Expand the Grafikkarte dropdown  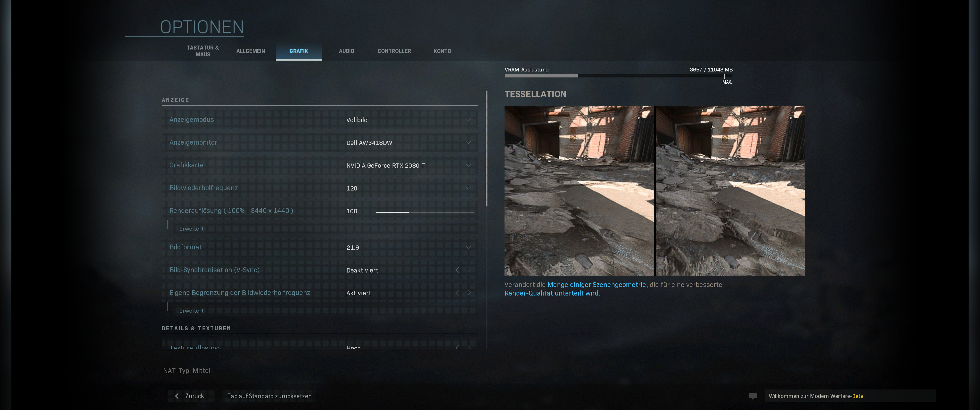[468, 165]
